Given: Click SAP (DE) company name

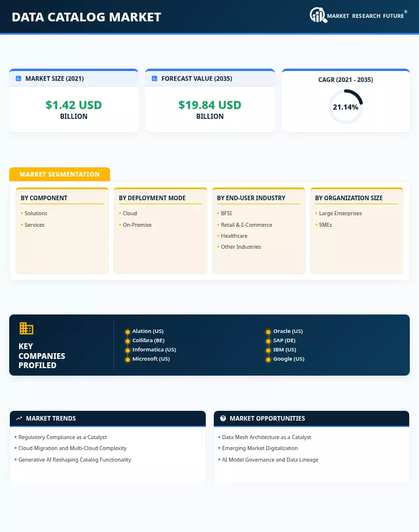Looking at the screenshot, I should click(284, 340).
